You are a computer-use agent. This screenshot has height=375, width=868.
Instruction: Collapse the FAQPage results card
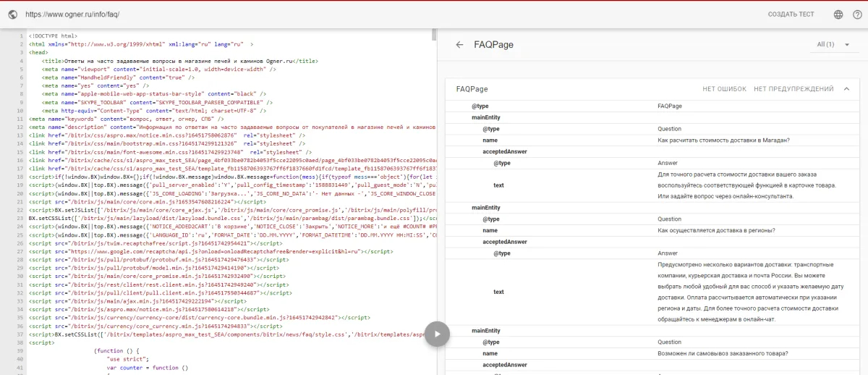[x=846, y=89]
